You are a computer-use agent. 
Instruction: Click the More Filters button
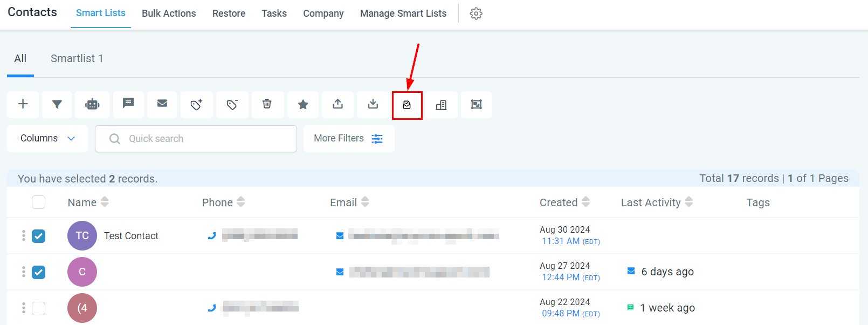[x=349, y=139]
